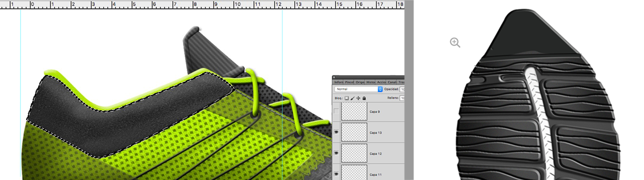
Task: Click the lock position move icon
Action: tap(358, 98)
